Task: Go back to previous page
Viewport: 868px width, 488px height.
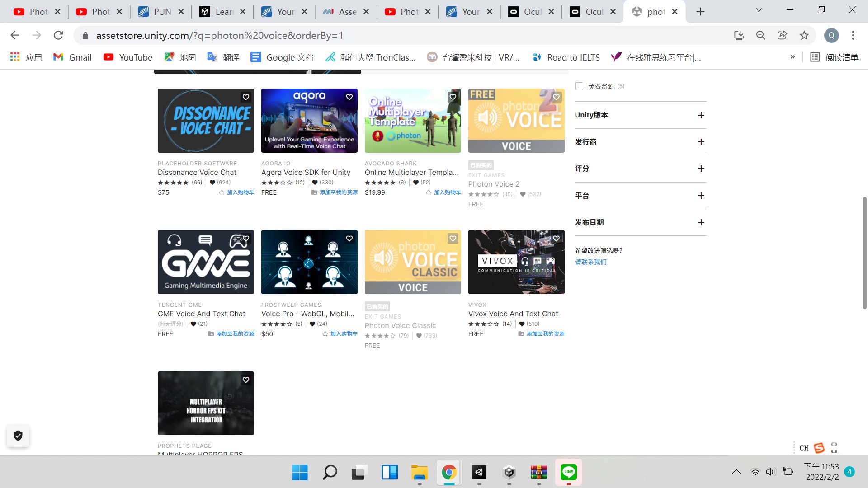Action: point(15,35)
